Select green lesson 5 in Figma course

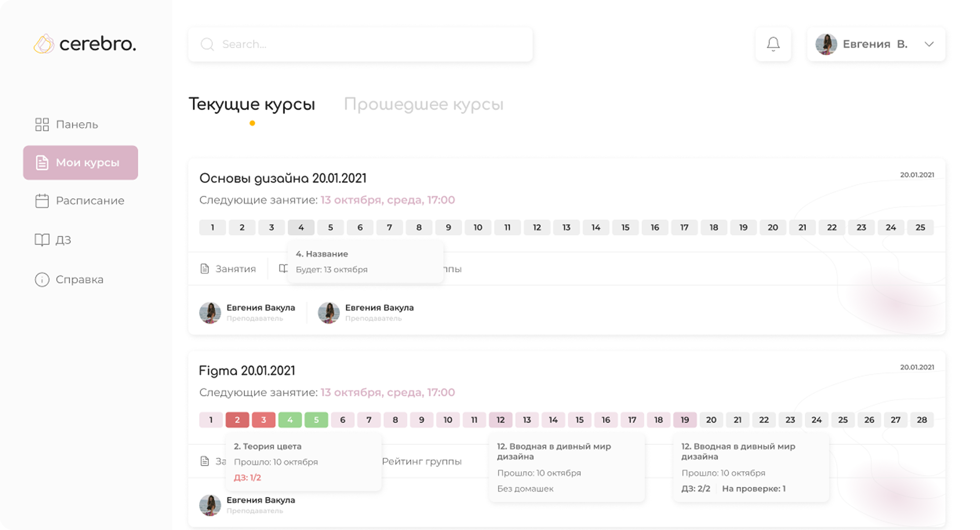316,420
